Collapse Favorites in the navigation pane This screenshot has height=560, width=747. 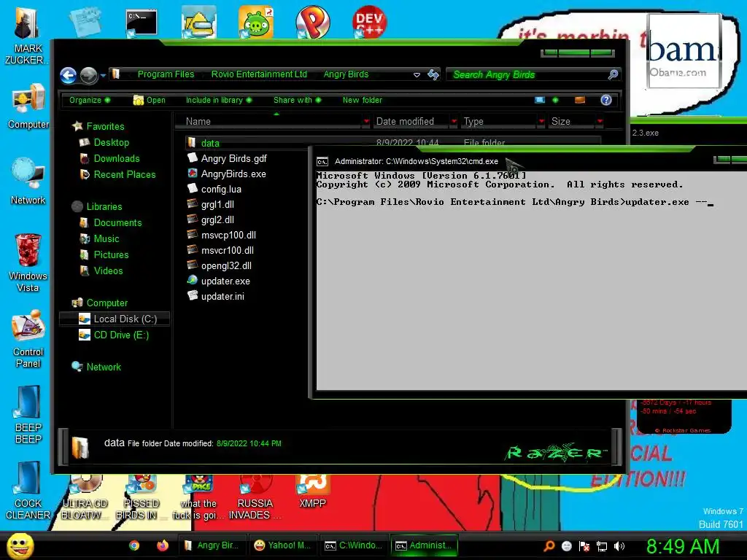pos(105,126)
